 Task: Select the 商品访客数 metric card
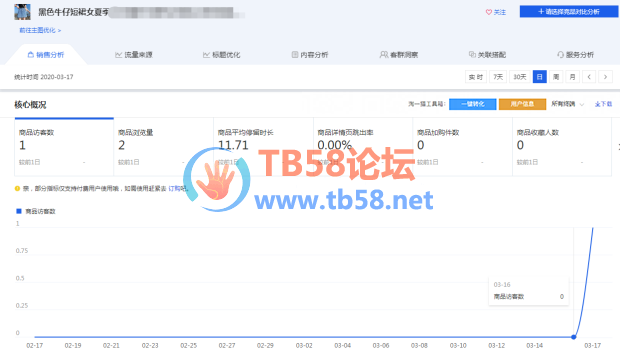coord(64,146)
